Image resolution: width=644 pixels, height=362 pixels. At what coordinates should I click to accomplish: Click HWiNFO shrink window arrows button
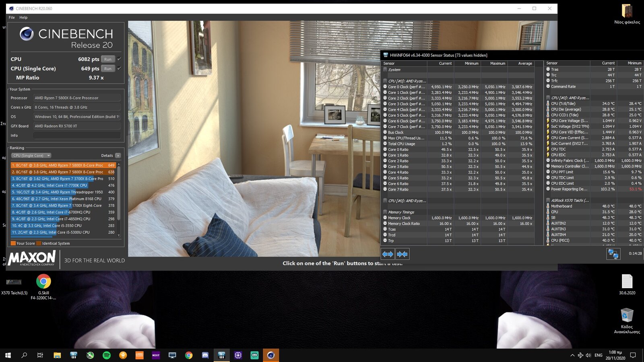(402, 254)
